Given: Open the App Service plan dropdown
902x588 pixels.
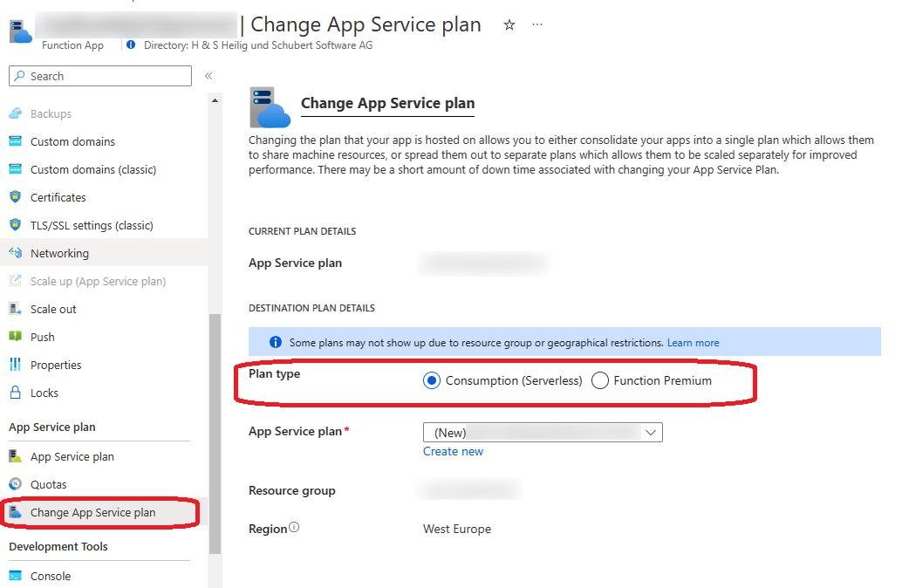Looking at the screenshot, I should [x=543, y=432].
